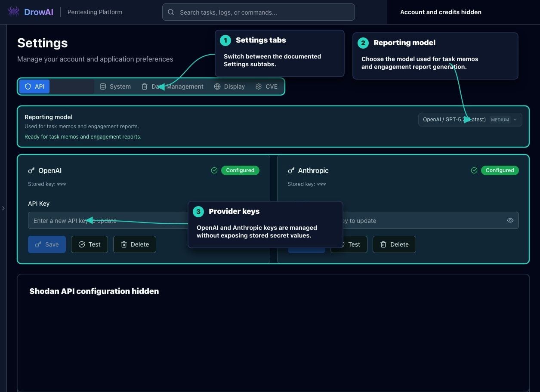Test the OpenAI API key
Image resolution: width=540 pixels, height=392 pixels.
click(89, 244)
